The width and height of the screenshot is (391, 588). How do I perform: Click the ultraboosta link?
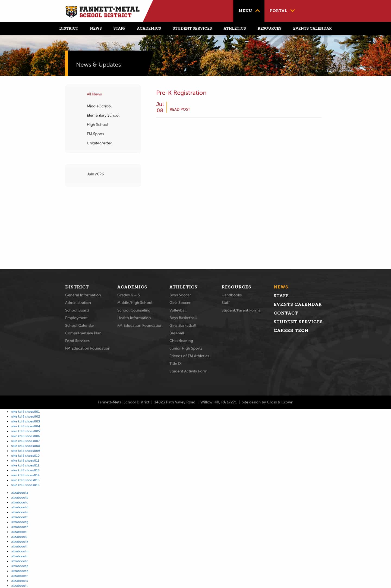[19, 493]
